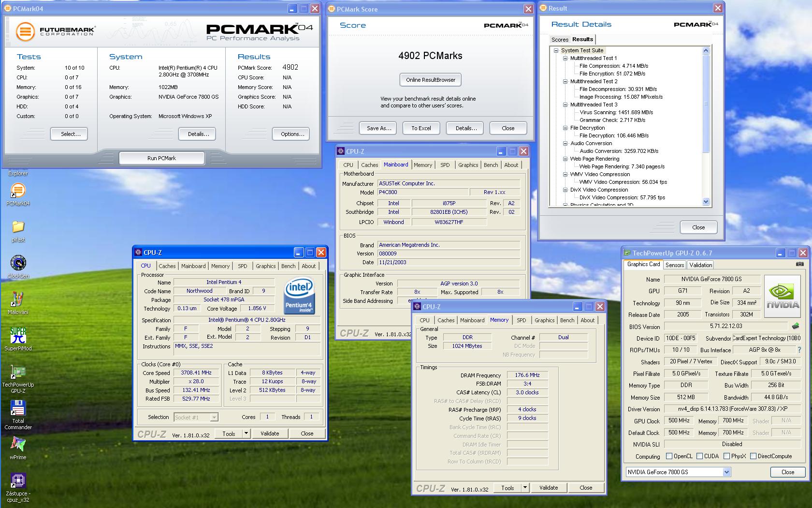Toggle the PhysX checkbox in GPU-Z
Viewport: 812px width, 508px height.
pyautogui.click(x=726, y=456)
